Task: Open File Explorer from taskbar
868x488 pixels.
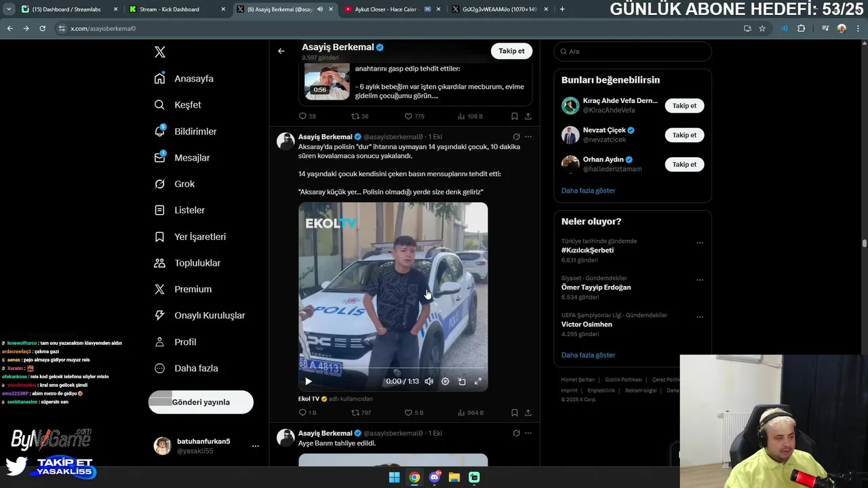Action: tap(454, 477)
